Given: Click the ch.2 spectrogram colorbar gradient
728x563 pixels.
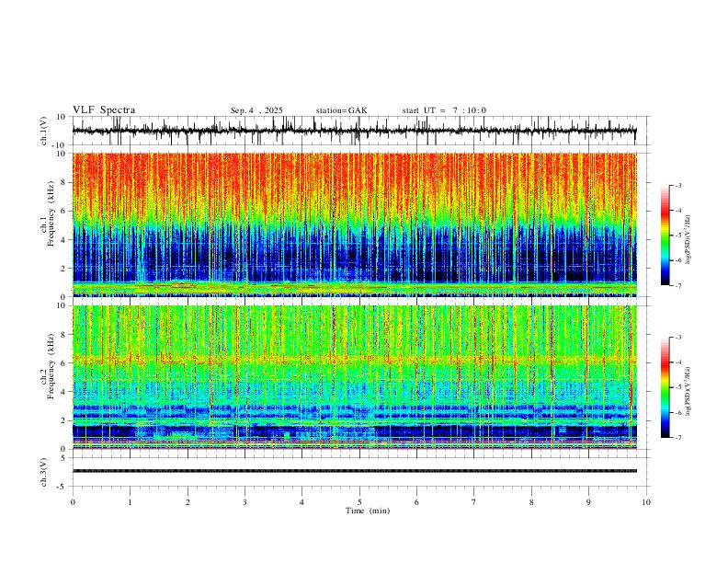Looking at the screenshot, I should pos(665,387).
